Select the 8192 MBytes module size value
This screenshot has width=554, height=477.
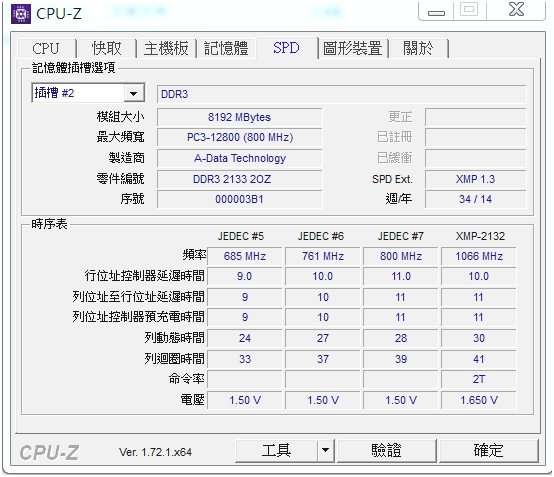(239, 117)
